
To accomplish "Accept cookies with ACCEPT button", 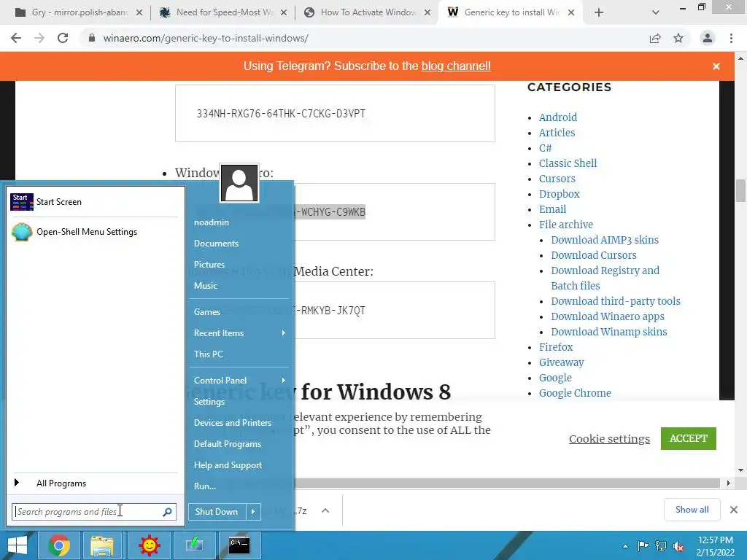I will [x=689, y=438].
